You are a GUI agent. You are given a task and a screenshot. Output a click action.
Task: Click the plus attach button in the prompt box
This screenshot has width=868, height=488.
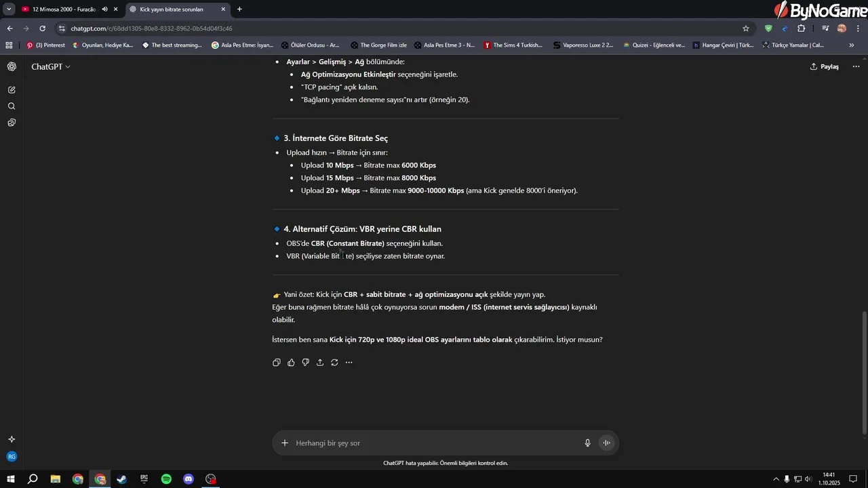285,443
